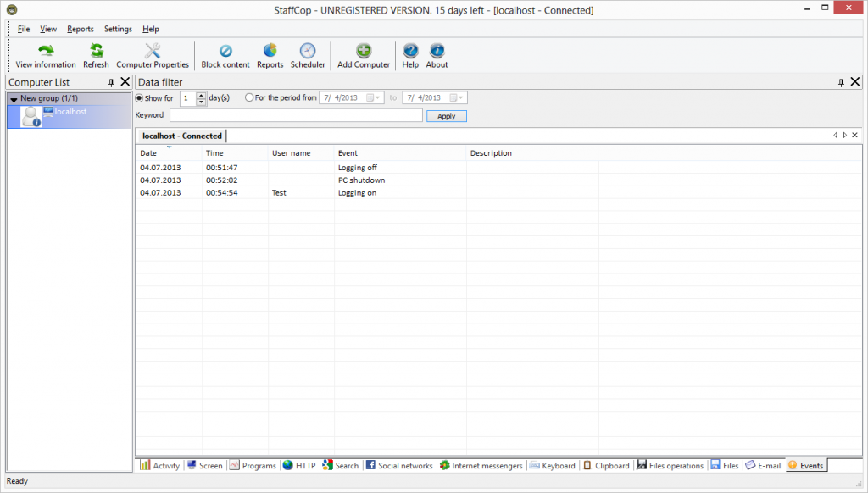
Task: Collapse the New group (1/1) tree node
Action: coord(14,99)
